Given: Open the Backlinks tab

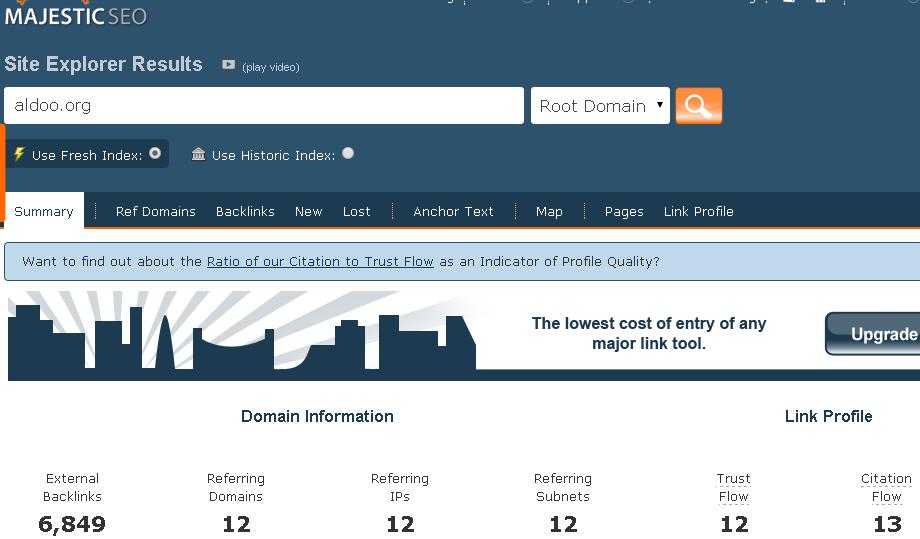Looking at the screenshot, I should tap(245, 211).
